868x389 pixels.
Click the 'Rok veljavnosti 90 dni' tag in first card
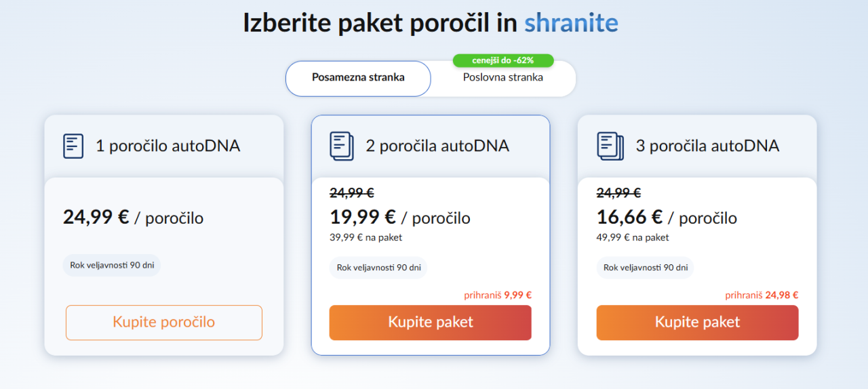(112, 265)
